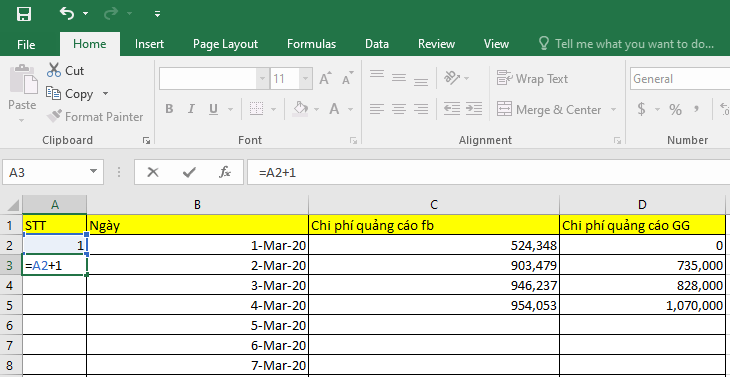Click Decrease Font Size icon
Viewport: 730px width, 377px height.
coord(348,78)
